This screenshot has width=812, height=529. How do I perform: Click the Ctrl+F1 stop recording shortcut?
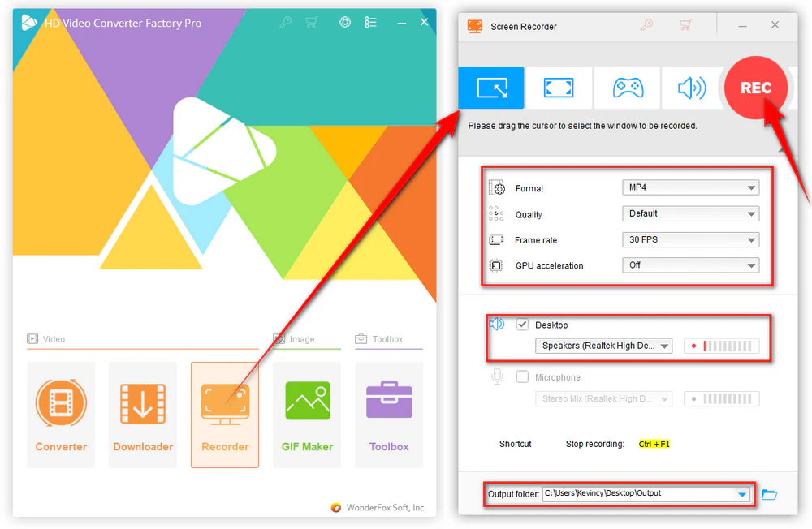pyautogui.click(x=654, y=444)
